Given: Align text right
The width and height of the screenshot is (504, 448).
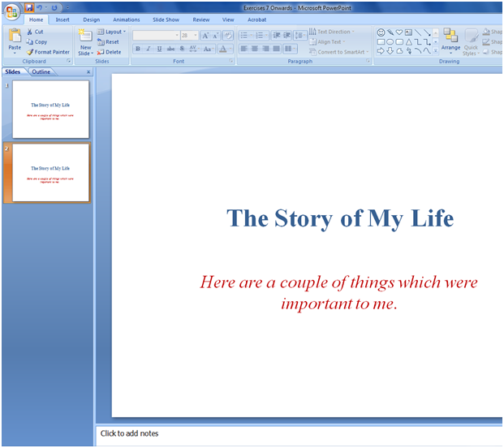Looking at the screenshot, I should point(265,49).
